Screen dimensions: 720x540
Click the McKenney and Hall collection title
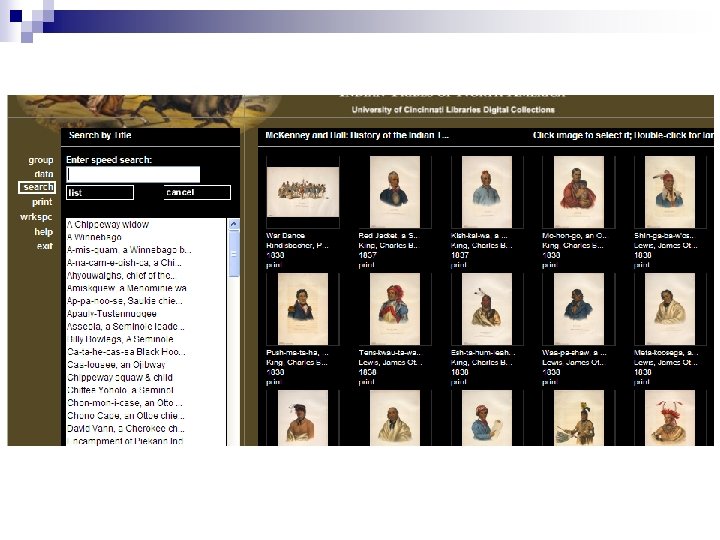tap(357, 135)
